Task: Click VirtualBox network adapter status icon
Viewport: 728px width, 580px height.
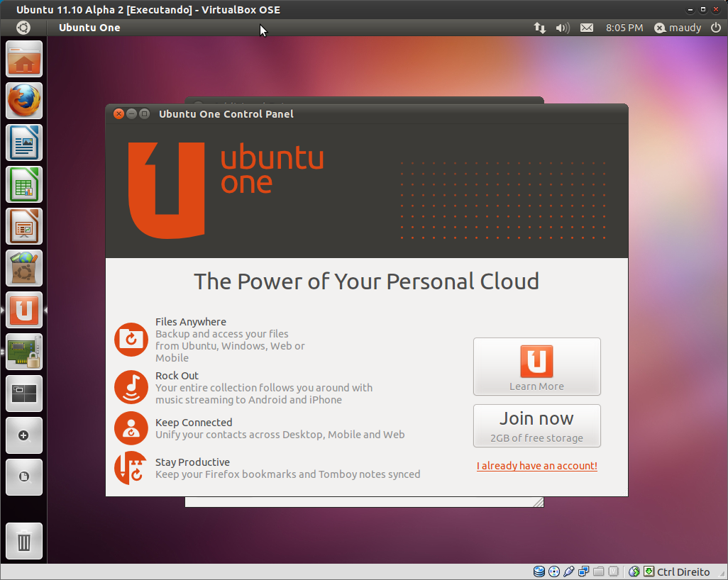Action: pos(584,571)
